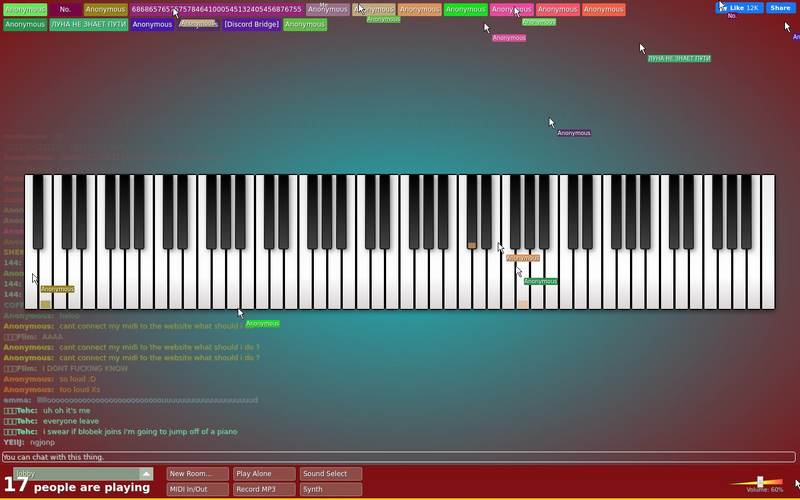Expand the lobby room dropdown arrow
The height and width of the screenshot is (500, 800).
coord(146,474)
